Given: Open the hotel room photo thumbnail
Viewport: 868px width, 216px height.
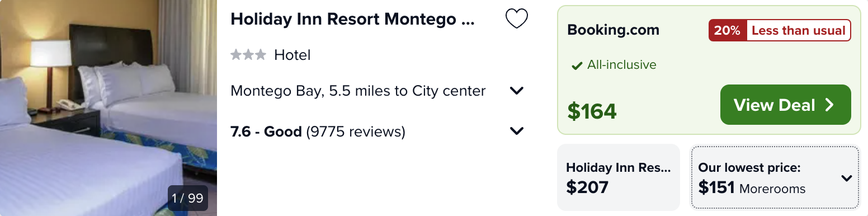Looking at the screenshot, I should click(x=108, y=108).
